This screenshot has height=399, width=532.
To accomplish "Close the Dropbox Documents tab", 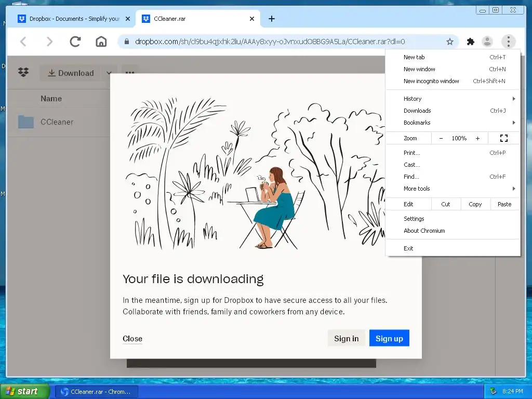I will coord(128,19).
